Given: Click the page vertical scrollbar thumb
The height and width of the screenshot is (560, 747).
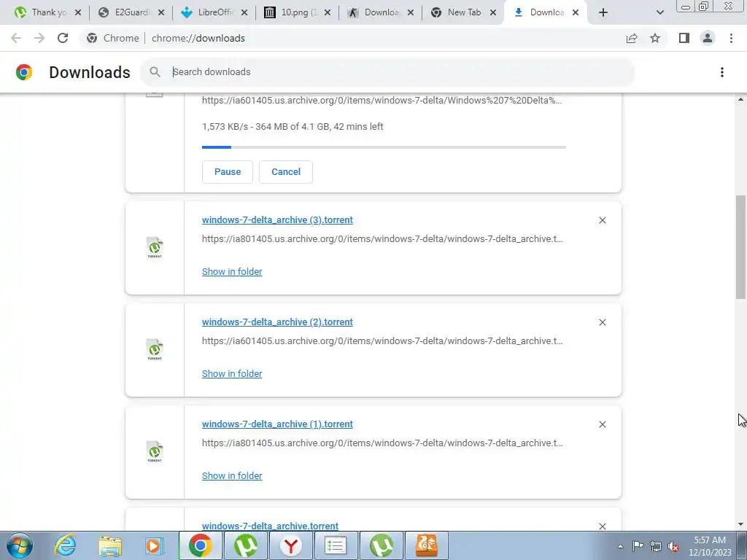Looking at the screenshot, I should 741,247.
